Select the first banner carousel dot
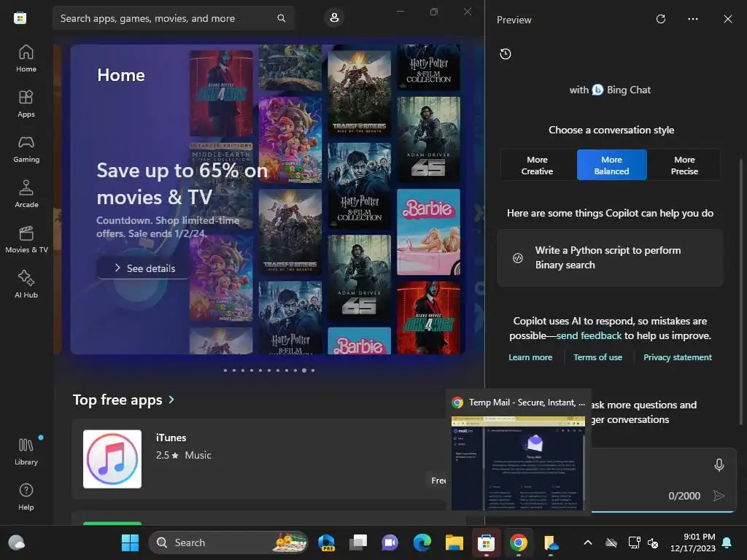Screen dimensions: 747x560 point(225,370)
